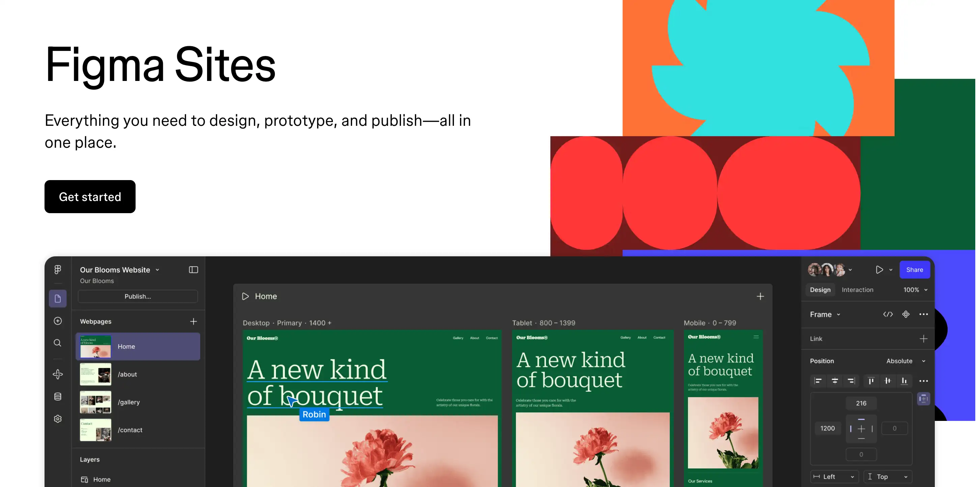The image size is (980, 487).
Task: Click the code view icon
Action: (888, 314)
